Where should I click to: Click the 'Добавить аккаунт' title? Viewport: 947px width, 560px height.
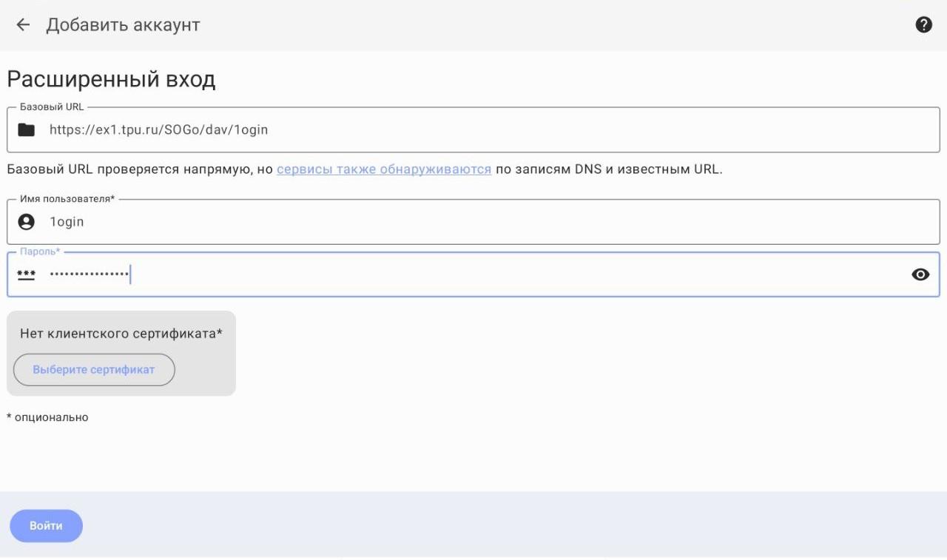(123, 25)
